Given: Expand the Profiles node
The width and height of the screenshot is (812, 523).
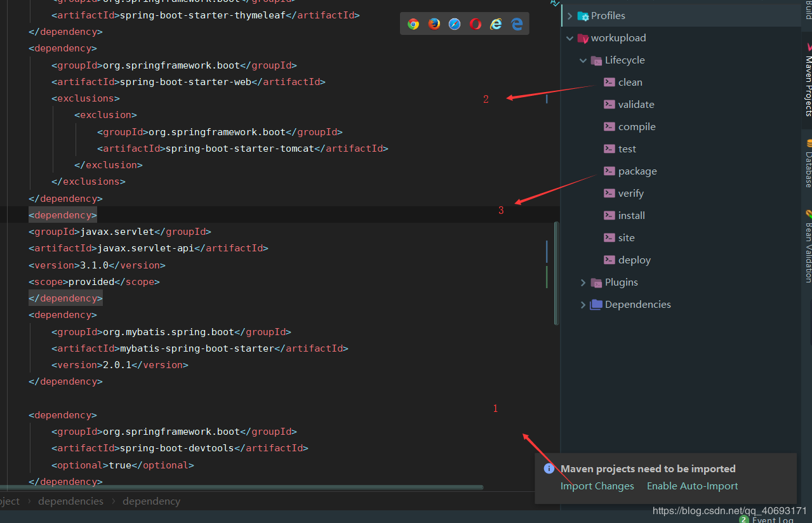Looking at the screenshot, I should (569, 16).
